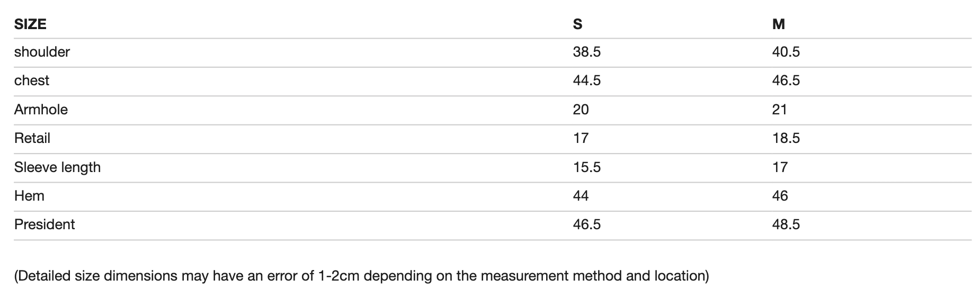The height and width of the screenshot is (306, 980).
Task: Select President value 48.5 for size M
Action: (786, 224)
